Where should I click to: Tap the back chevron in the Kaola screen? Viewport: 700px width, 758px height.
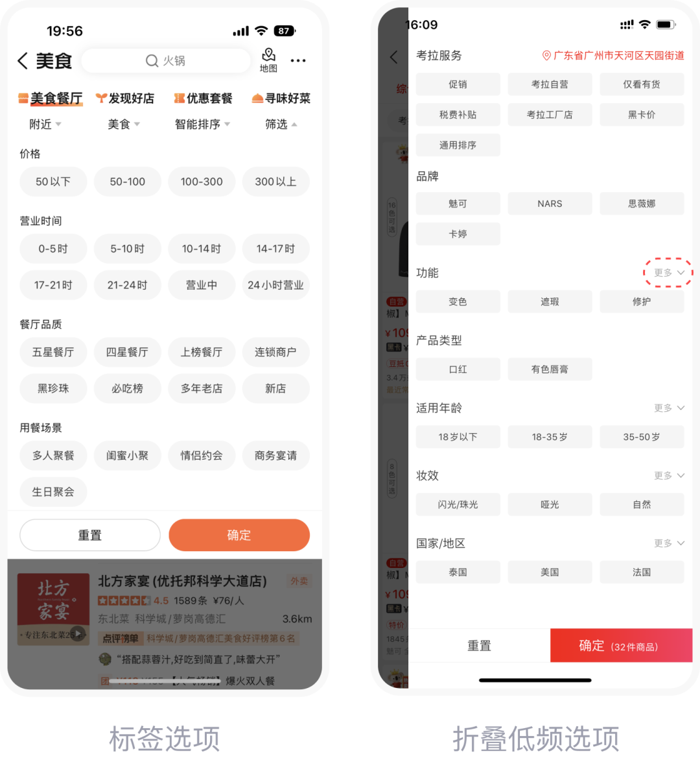[x=393, y=57]
